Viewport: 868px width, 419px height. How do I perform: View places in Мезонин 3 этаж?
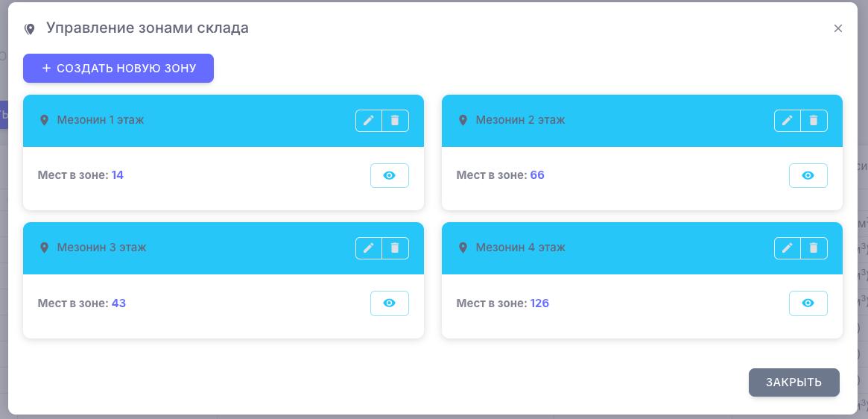pyautogui.click(x=389, y=303)
